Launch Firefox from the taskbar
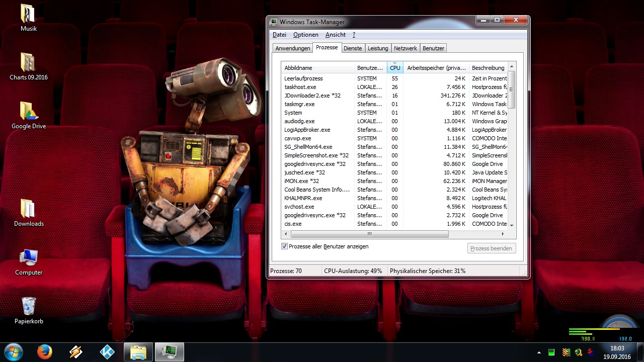The height and width of the screenshot is (362, 644). point(45,352)
